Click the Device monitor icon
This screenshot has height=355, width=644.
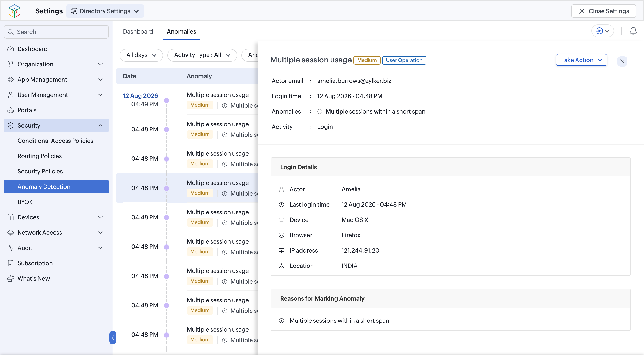[x=282, y=220]
